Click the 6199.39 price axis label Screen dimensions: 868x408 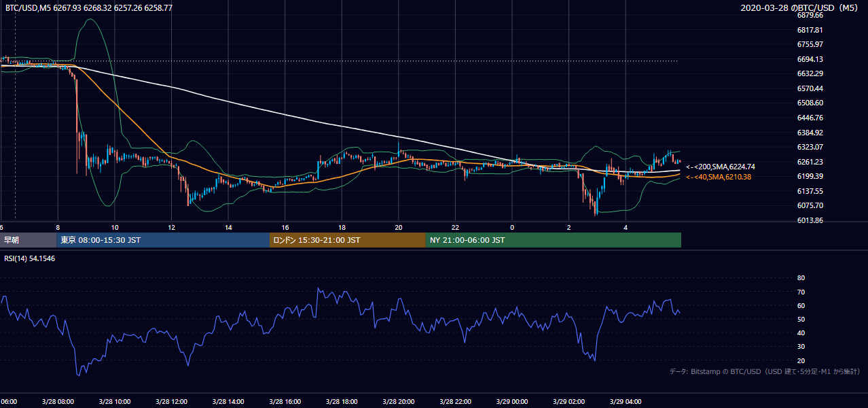[x=810, y=176]
